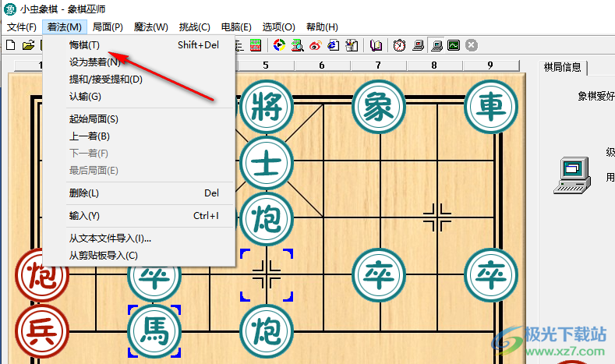Viewport: 615px width, 364px height.
Task: Click the teal 卒 on column 7
Action: click(x=379, y=275)
